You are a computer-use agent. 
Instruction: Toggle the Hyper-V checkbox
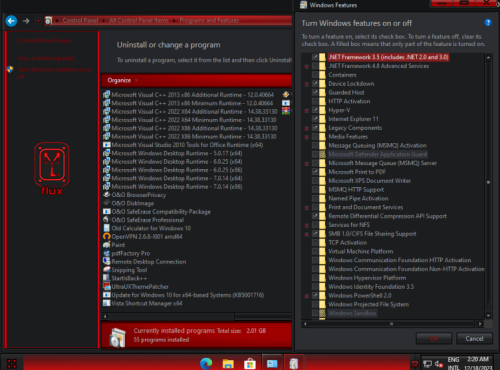tap(315, 110)
